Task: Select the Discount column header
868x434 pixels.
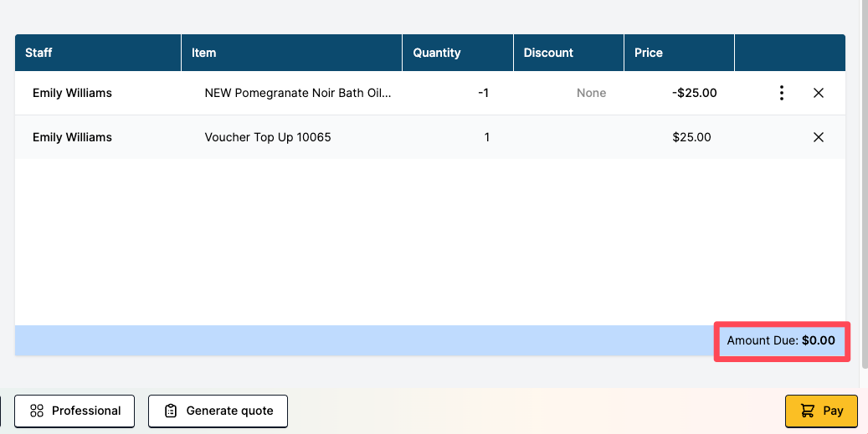Action: point(548,53)
